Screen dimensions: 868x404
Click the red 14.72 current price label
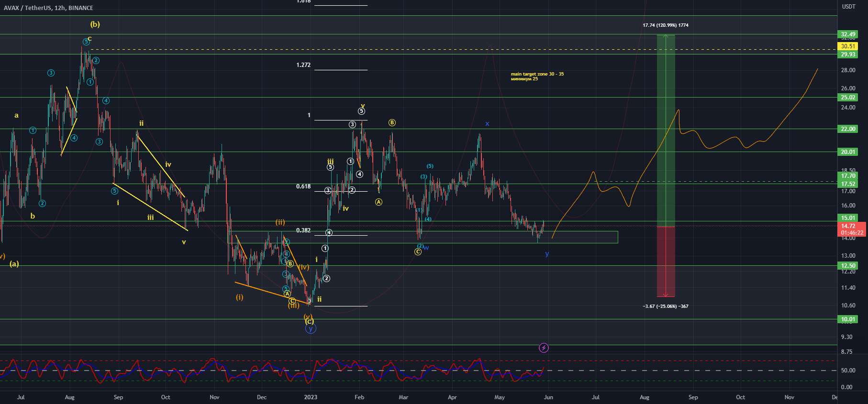848,226
